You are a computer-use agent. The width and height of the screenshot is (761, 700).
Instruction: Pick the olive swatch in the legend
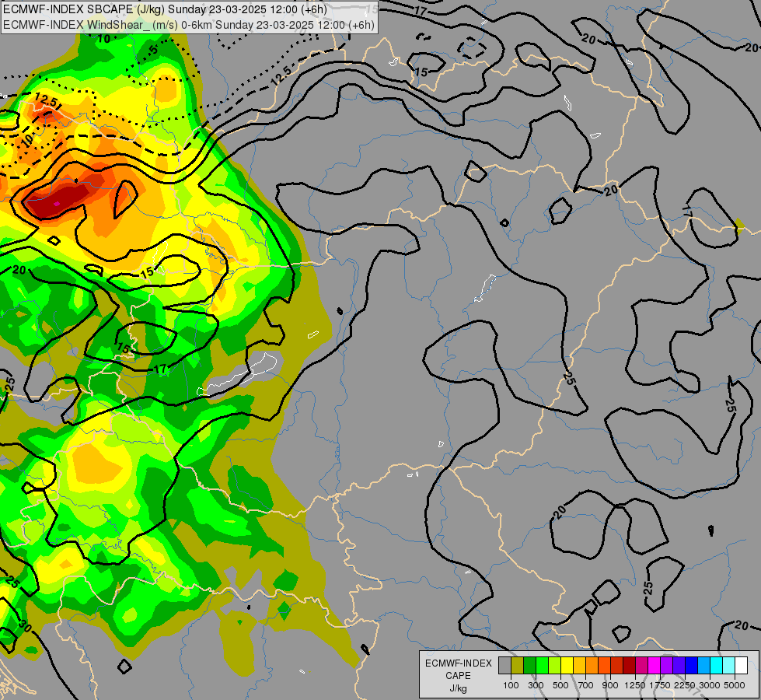(518, 666)
